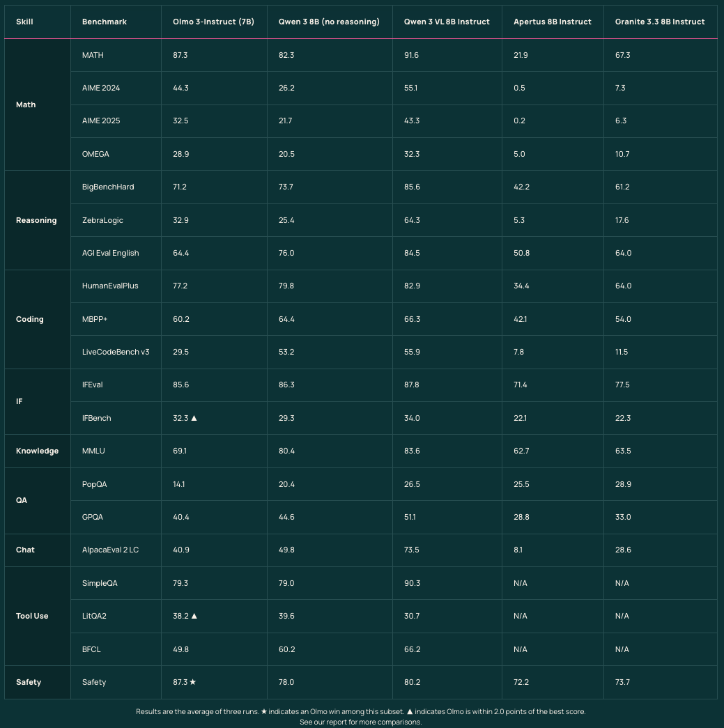Viewport: 724px width, 728px height.
Task: Select the MMLU benchmark row label
Action: [93, 451]
